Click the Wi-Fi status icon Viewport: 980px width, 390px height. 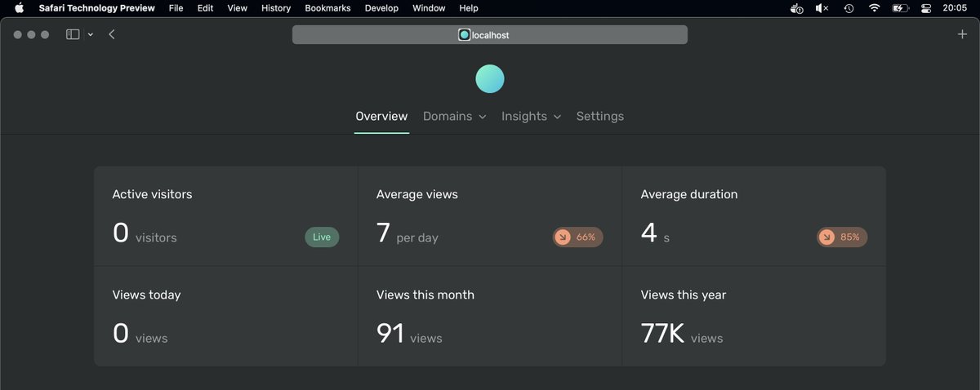tap(875, 8)
